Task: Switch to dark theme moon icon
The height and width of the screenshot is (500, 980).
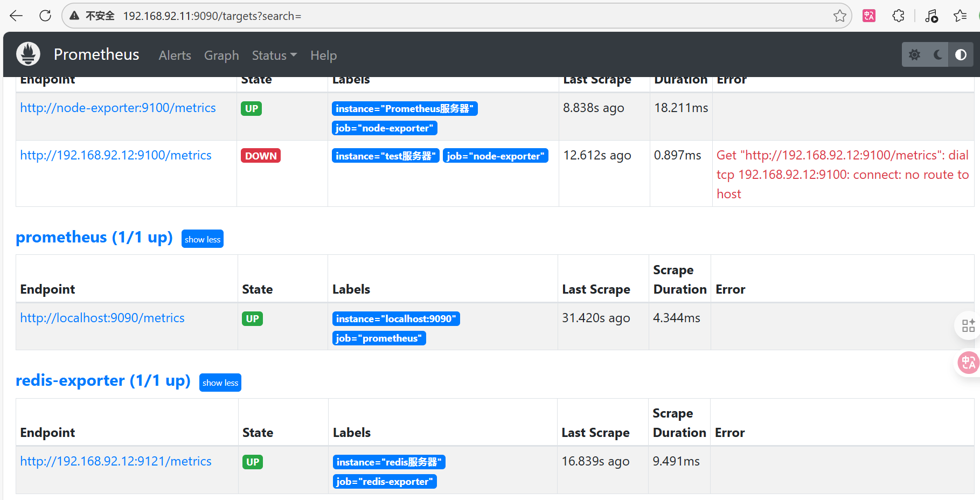Action: coord(937,54)
